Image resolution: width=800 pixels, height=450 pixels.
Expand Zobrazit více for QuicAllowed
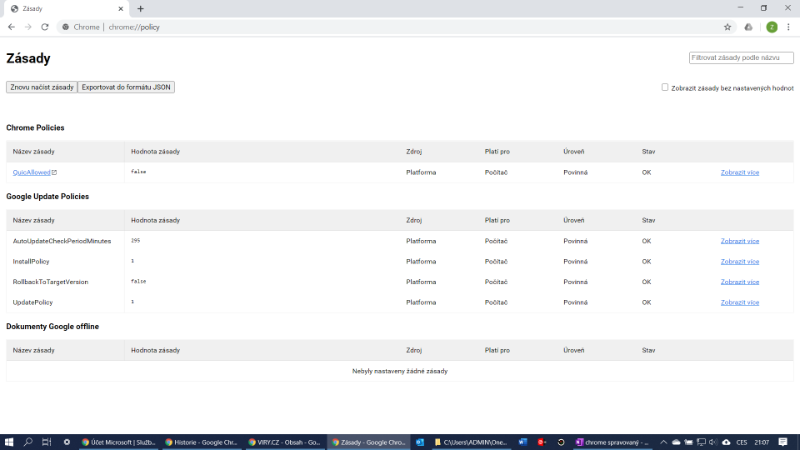pyautogui.click(x=740, y=172)
